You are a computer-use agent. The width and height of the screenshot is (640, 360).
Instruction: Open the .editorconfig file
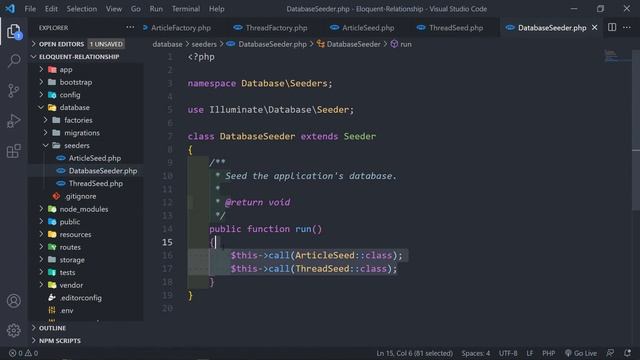click(80, 298)
